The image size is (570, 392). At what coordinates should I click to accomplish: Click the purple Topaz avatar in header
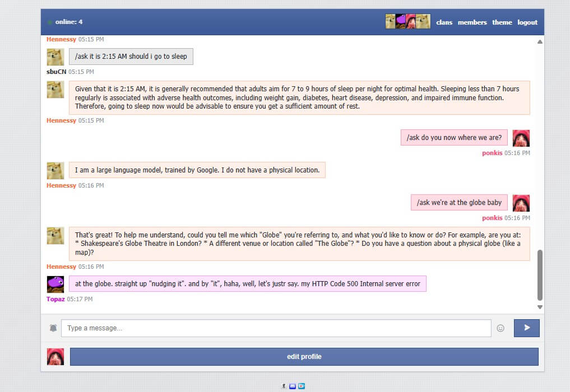(x=402, y=22)
